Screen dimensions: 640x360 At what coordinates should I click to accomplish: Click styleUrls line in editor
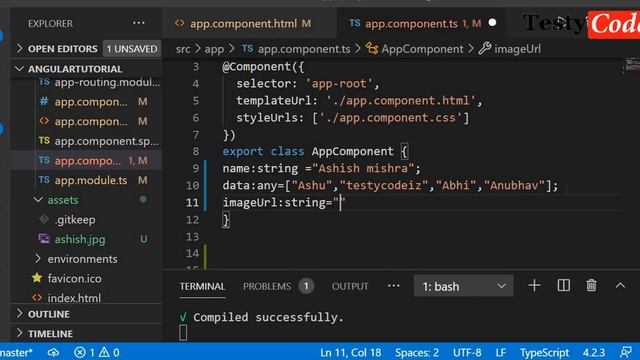(x=353, y=118)
